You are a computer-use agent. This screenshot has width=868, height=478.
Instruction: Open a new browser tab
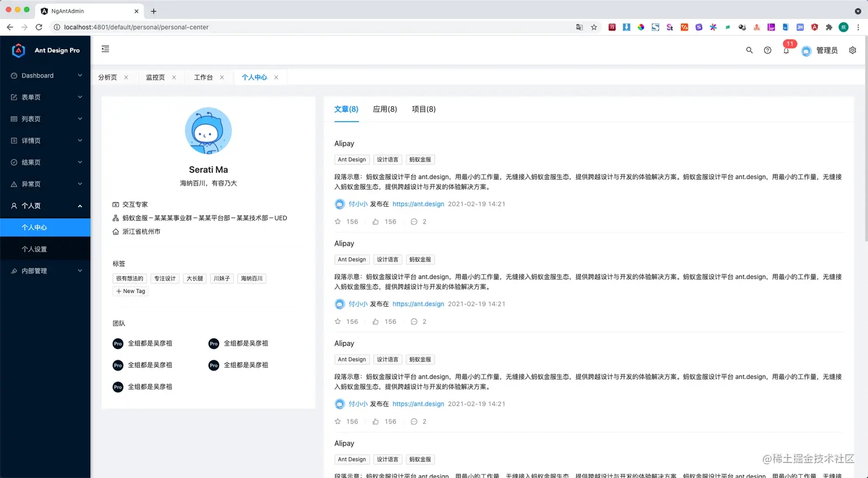tap(154, 11)
